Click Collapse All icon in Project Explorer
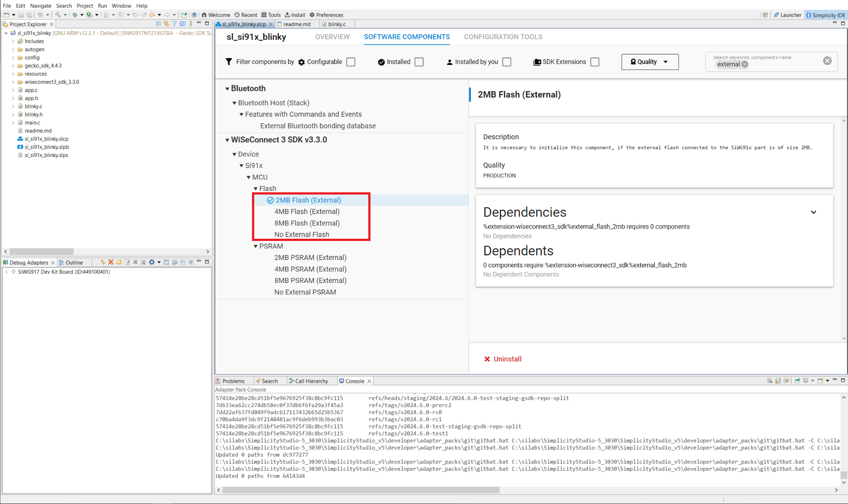 [x=158, y=24]
